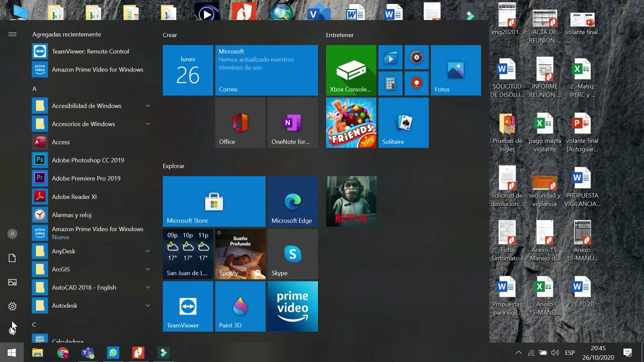Open the Correo mail tile
644x362 pixels.
point(267,70)
